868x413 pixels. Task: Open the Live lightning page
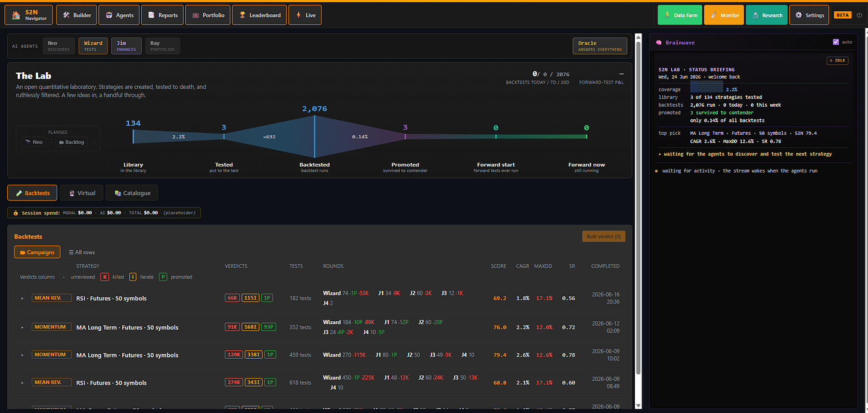coord(305,15)
